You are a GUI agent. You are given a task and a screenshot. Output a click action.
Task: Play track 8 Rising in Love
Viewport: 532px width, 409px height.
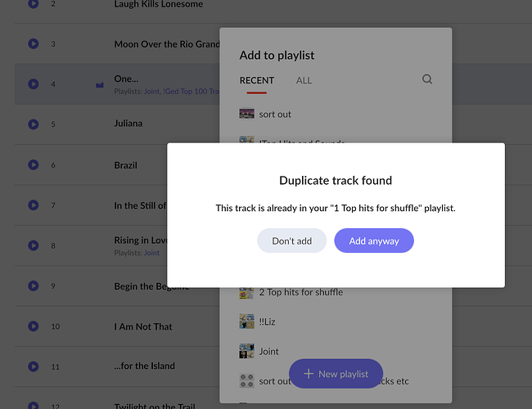click(x=34, y=245)
